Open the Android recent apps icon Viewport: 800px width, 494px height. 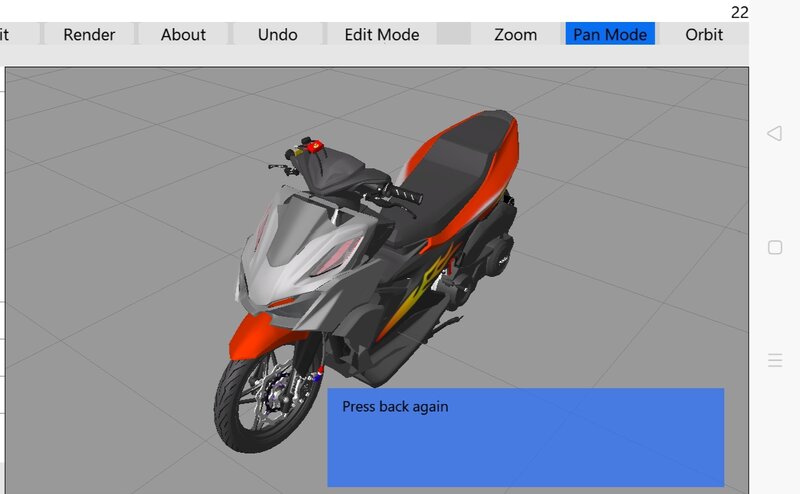pyautogui.click(x=775, y=360)
